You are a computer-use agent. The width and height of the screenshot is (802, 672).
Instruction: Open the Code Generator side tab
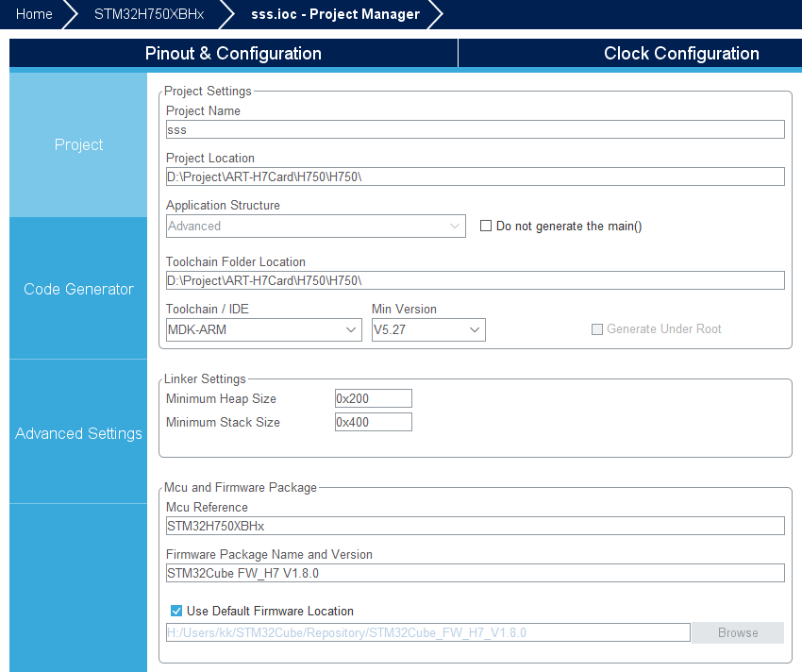point(78,289)
